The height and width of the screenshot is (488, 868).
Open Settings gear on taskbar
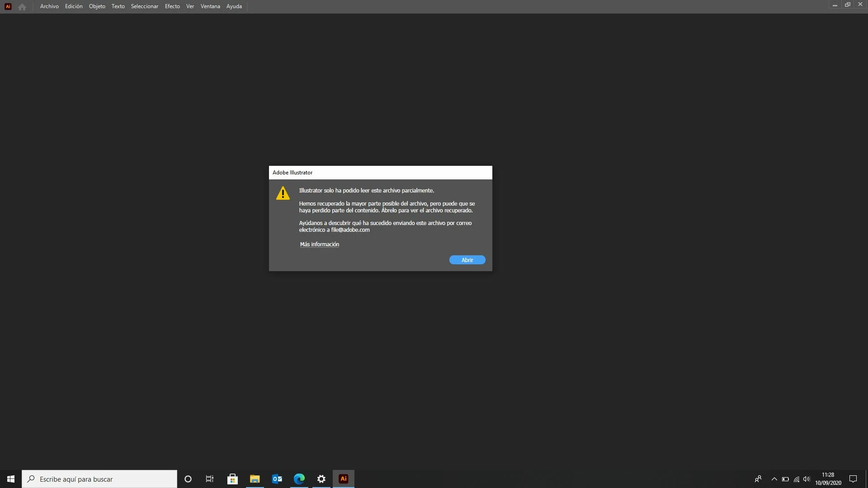pos(321,479)
